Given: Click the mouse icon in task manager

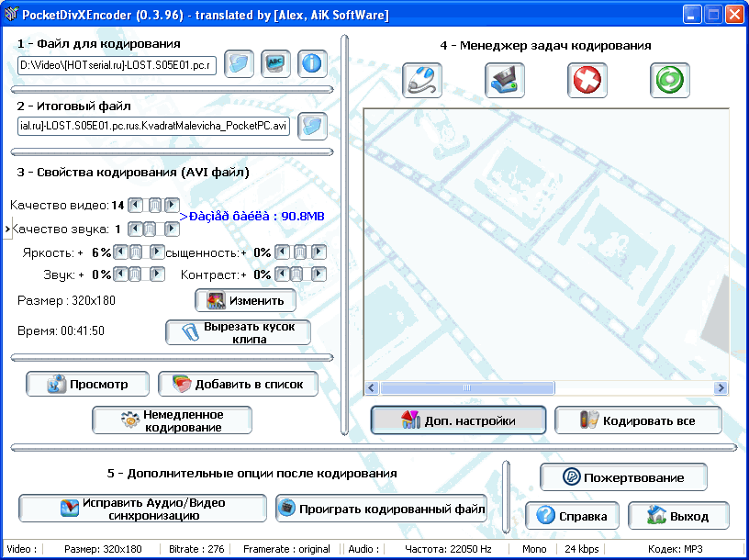Looking at the screenshot, I should (x=422, y=80).
